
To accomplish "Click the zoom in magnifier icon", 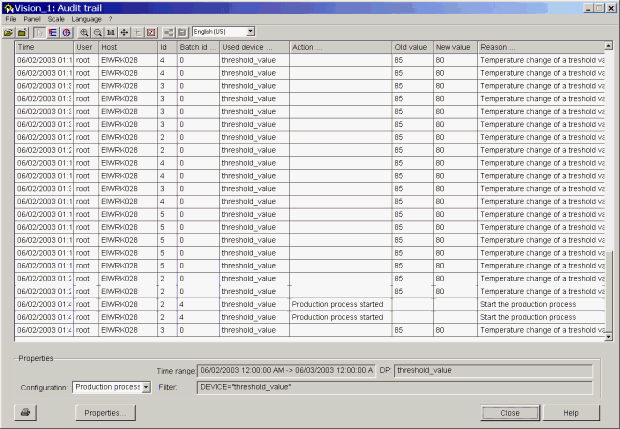I will (84, 32).
